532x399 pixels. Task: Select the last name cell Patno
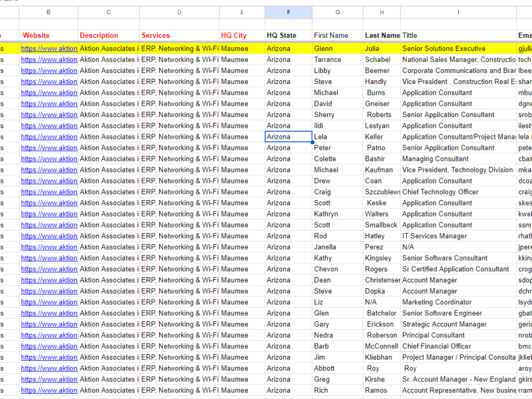pos(381,148)
